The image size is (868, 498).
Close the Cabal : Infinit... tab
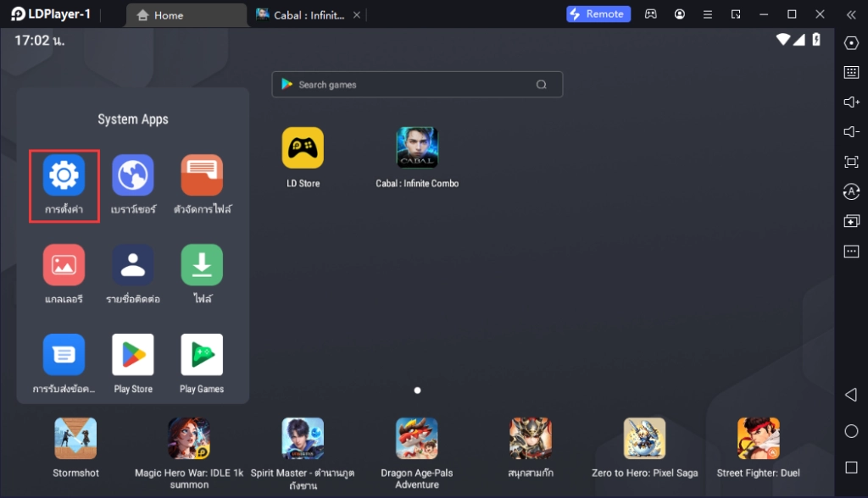(357, 15)
